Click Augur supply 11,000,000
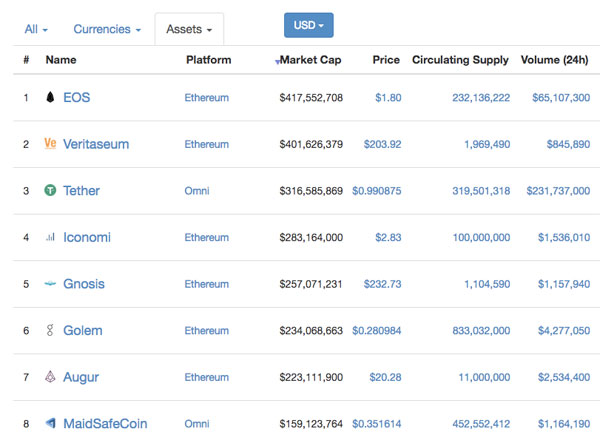 point(484,377)
